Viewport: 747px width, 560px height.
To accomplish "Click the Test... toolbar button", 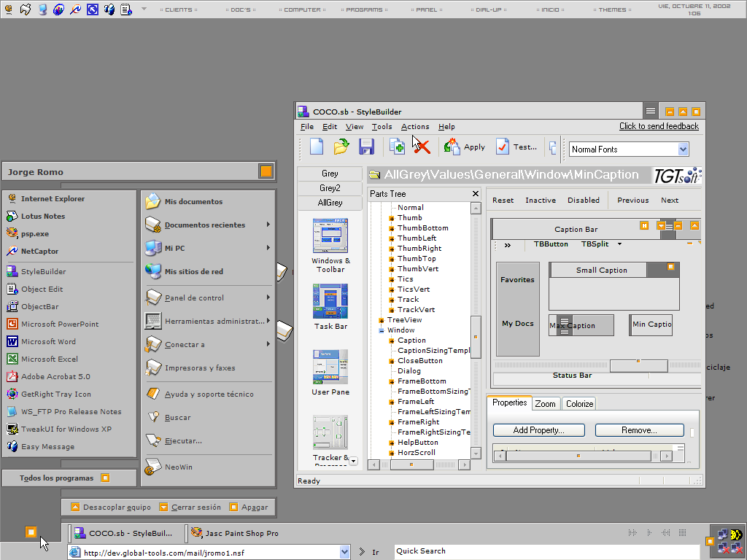I will coord(516,147).
